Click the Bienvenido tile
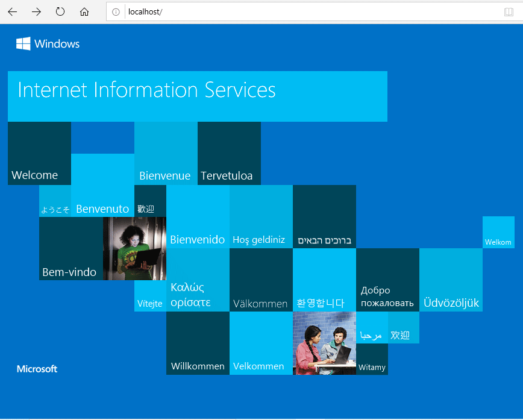The width and height of the screenshot is (523, 420). pos(197,216)
